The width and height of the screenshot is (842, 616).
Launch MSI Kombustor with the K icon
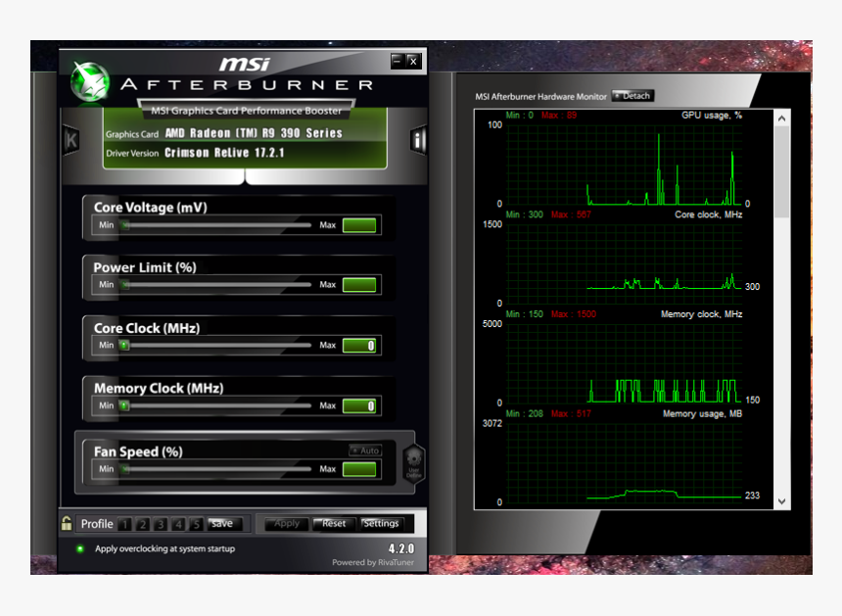[x=70, y=138]
